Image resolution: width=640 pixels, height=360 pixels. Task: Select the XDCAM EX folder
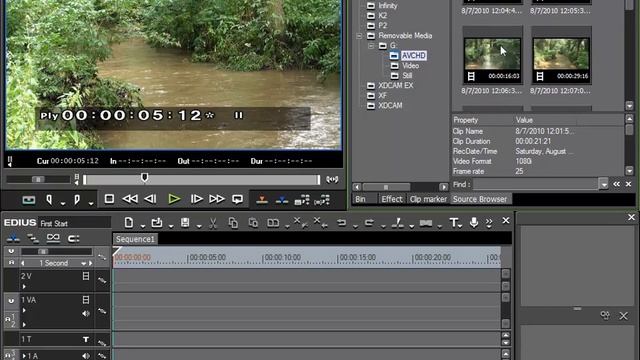396,86
